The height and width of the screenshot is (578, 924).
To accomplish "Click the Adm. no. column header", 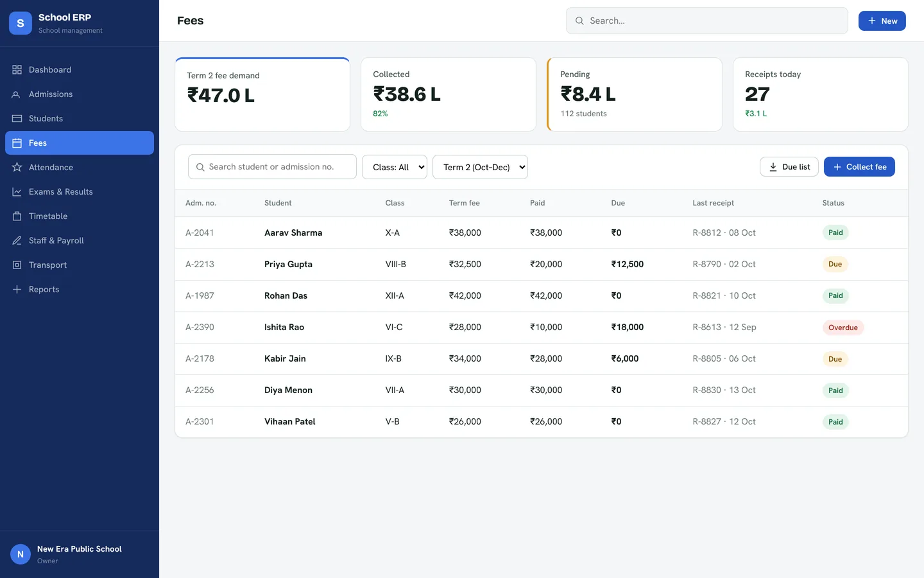I will pyautogui.click(x=201, y=203).
